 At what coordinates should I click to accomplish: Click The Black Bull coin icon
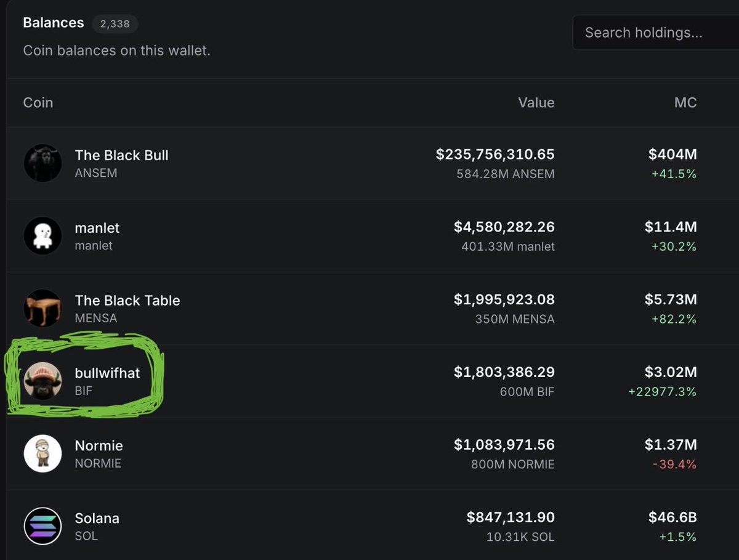point(42,163)
